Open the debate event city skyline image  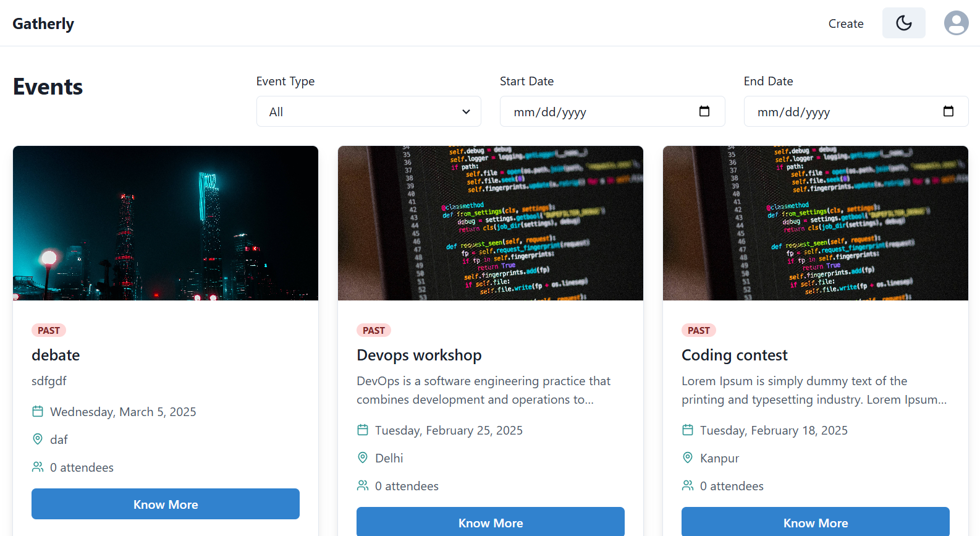click(166, 223)
